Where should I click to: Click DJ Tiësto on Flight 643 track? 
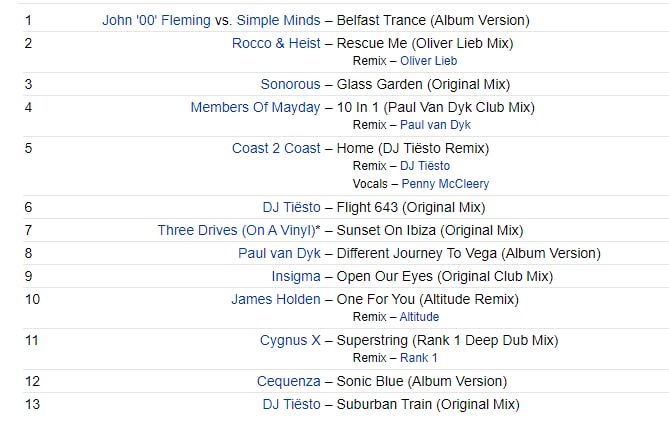coord(292,207)
